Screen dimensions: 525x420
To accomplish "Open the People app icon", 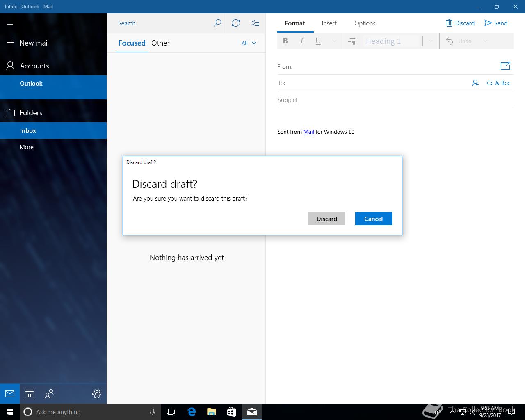I will (x=49, y=394).
